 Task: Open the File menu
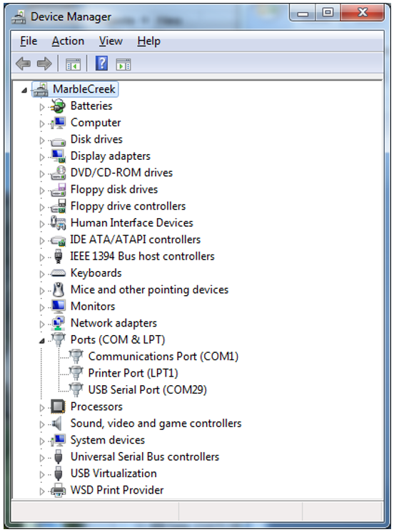point(29,41)
